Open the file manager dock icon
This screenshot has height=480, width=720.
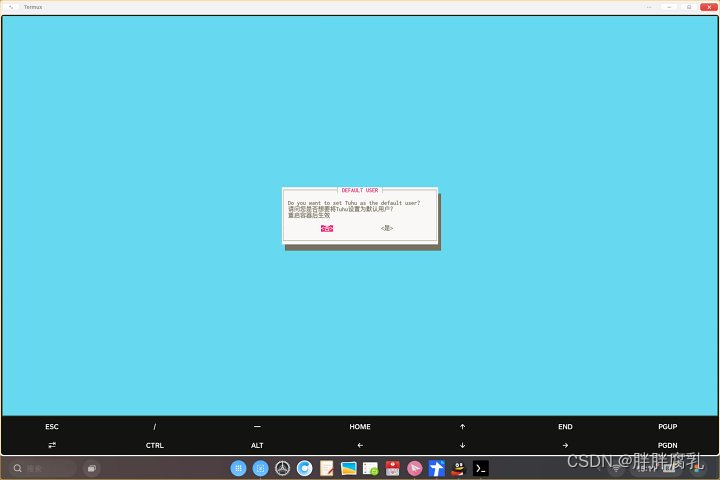[x=371, y=469]
